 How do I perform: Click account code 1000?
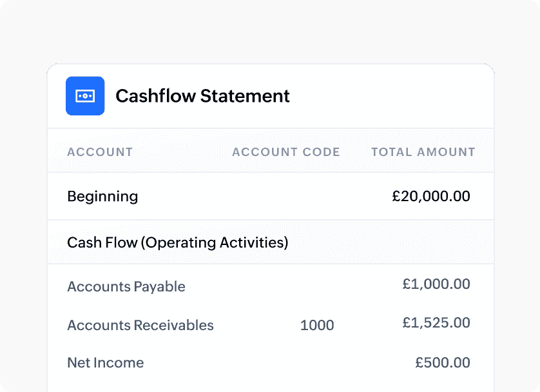point(317,326)
